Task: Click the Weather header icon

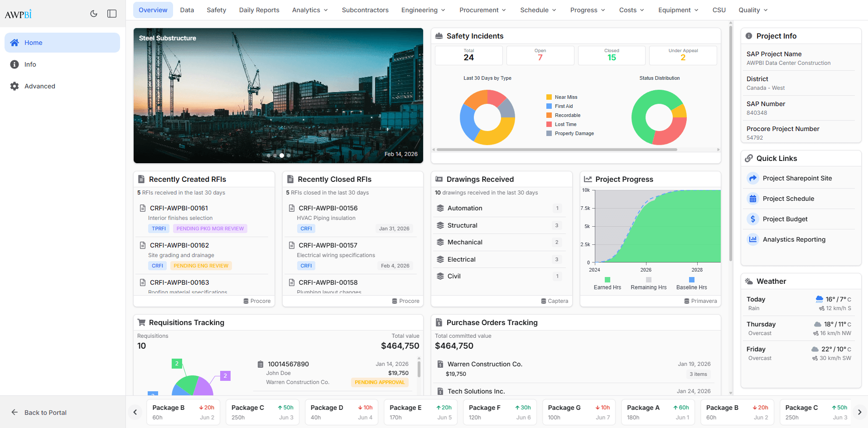Action: point(749,281)
